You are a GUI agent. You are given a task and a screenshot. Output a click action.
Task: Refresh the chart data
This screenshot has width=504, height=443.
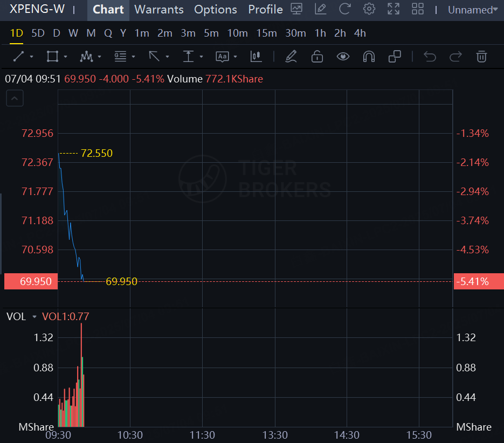click(344, 9)
